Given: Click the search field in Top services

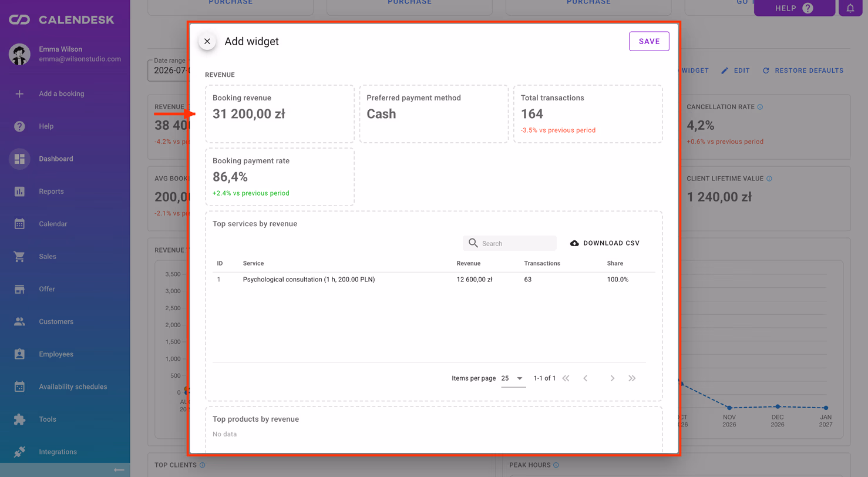Looking at the screenshot, I should pyautogui.click(x=510, y=243).
